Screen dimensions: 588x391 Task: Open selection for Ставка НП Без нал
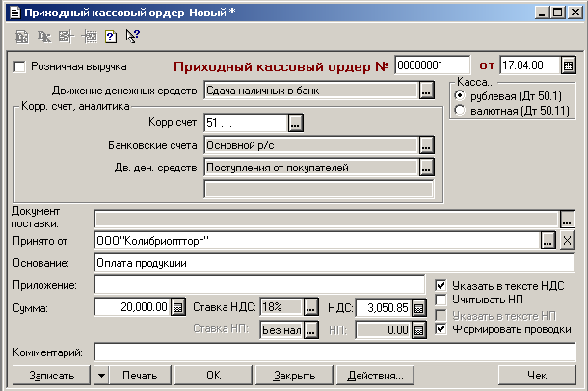tap(310, 330)
